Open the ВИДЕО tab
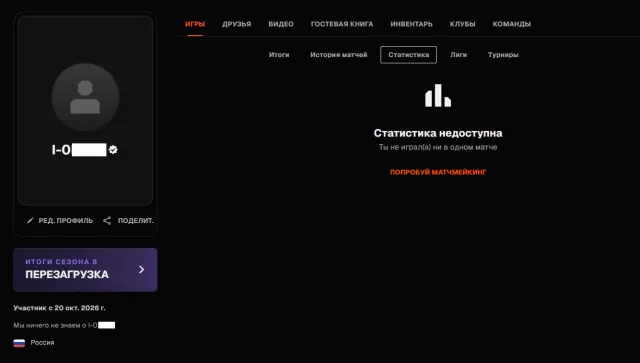Screen dimensions: 640x363 tap(281, 24)
